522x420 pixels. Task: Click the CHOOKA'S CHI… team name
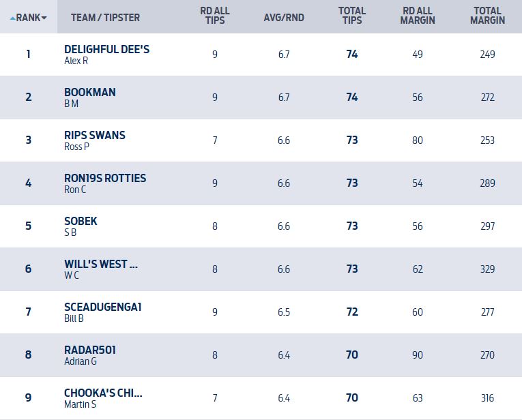pos(103,393)
